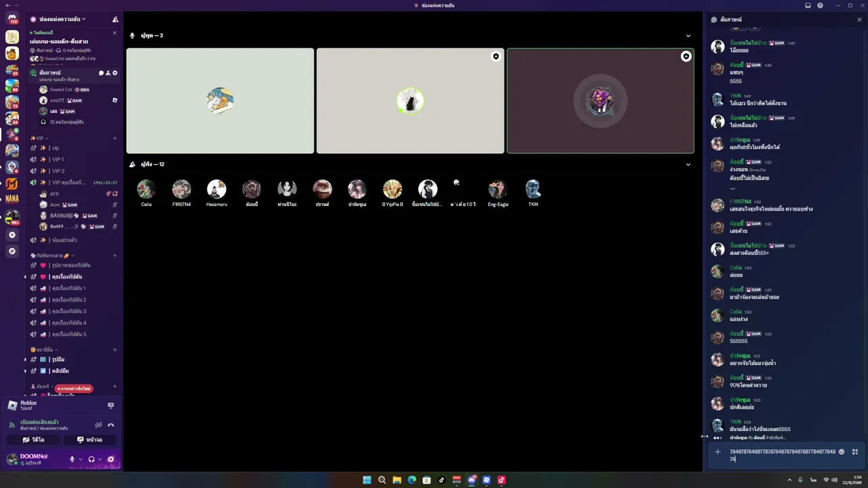Collapse the speakers section chevron

coord(688,36)
